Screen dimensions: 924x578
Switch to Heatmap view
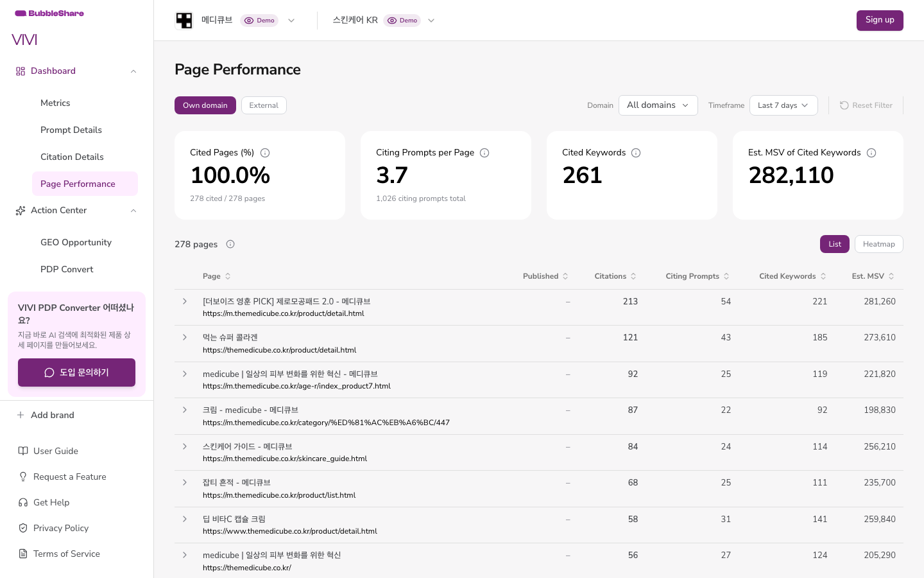tap(878, 244)
